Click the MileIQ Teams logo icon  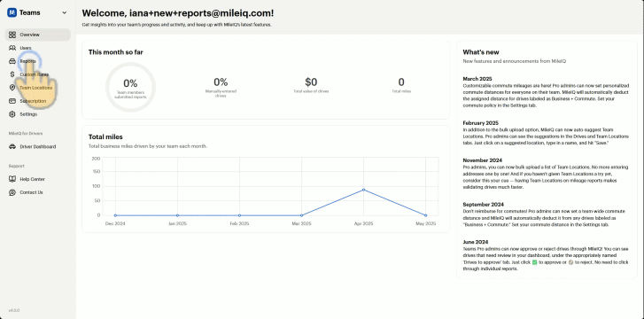[12, 12]
